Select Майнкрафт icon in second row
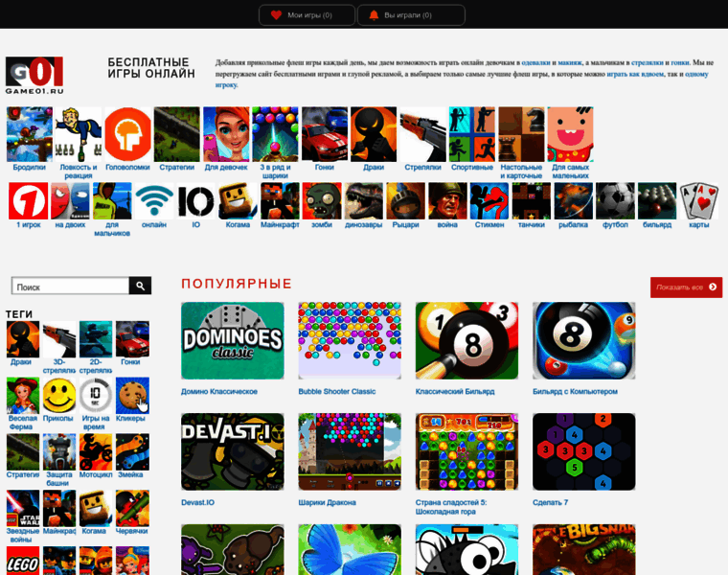This screenshot has width=728, height=575. (280, 200)
